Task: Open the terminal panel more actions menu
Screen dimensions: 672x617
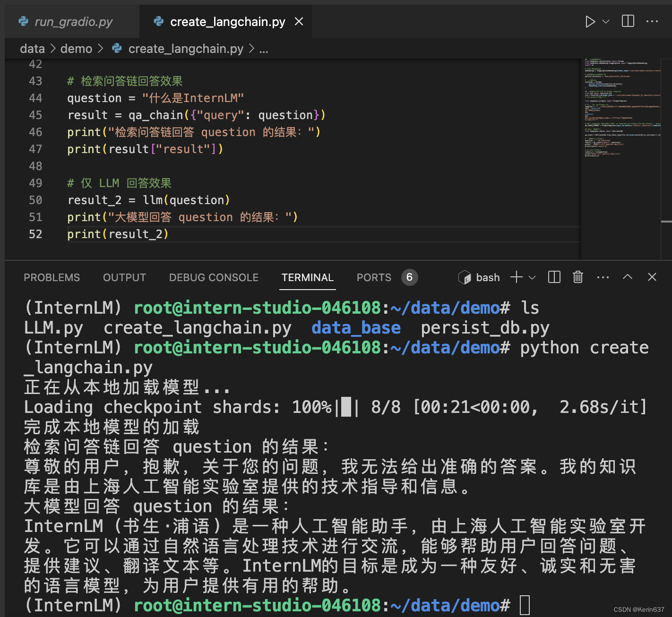Action: coord(603,277)
